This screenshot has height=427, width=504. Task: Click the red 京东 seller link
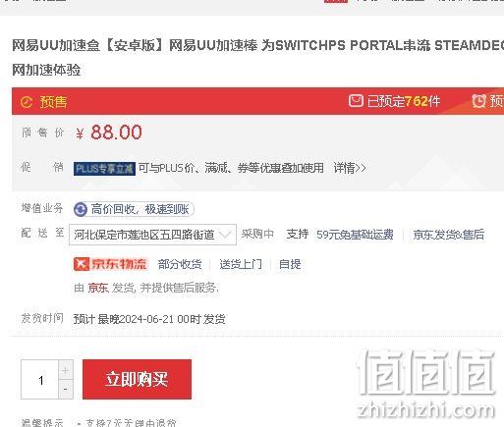(x=98, y=288)
